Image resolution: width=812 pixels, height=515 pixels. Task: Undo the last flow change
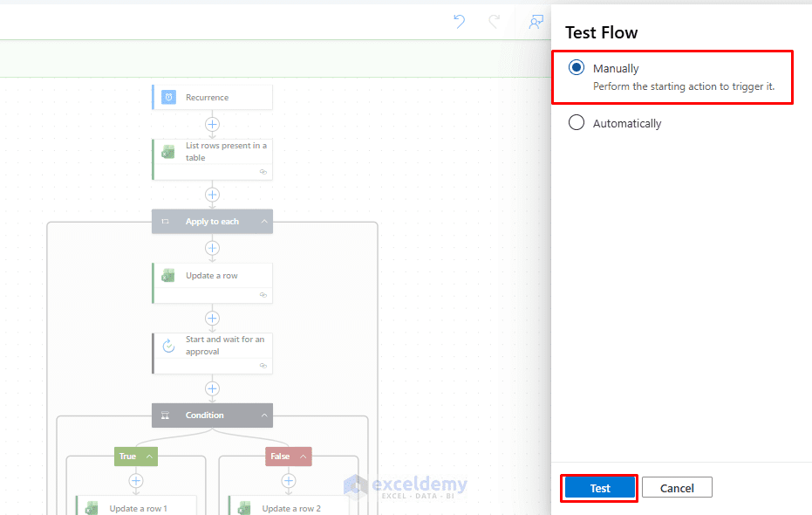[x=460, y=21]
